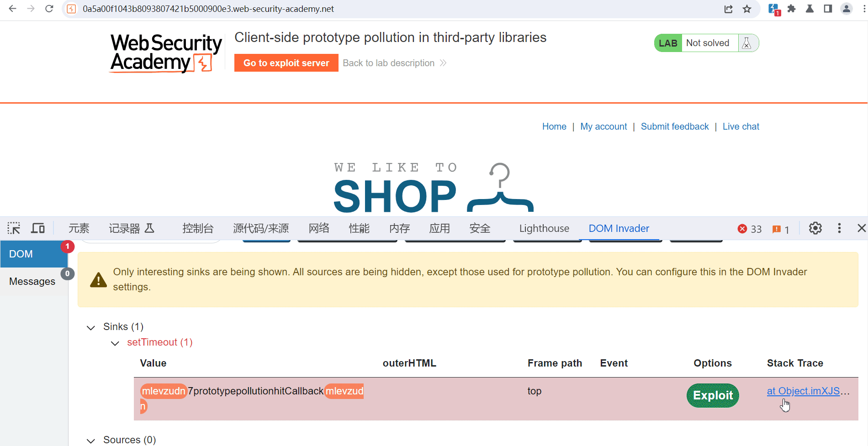Click the red console errors counter

point(750,229)
